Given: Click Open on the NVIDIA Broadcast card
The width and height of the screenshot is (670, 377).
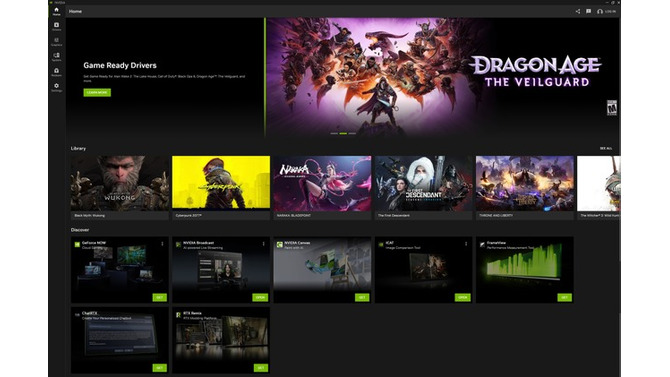Looking at the screenshot, I should pos(260,297).
